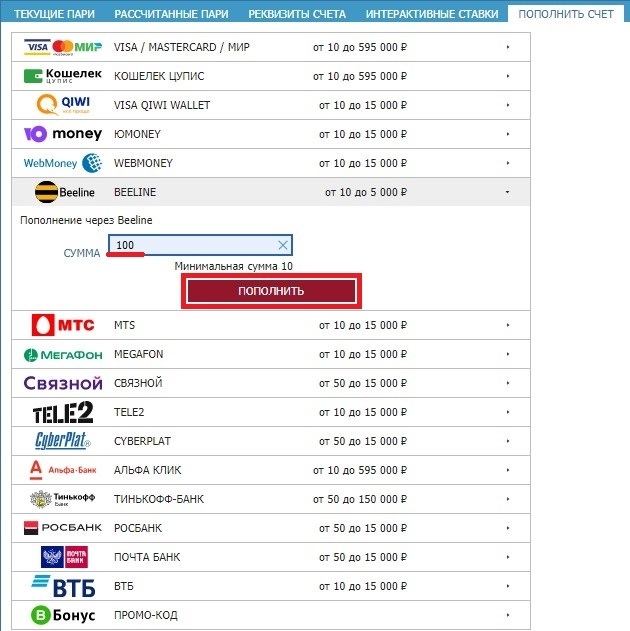Screen dimensions: 630x631
Task: Select MEGAFON method name
Action: coord(138,354)
